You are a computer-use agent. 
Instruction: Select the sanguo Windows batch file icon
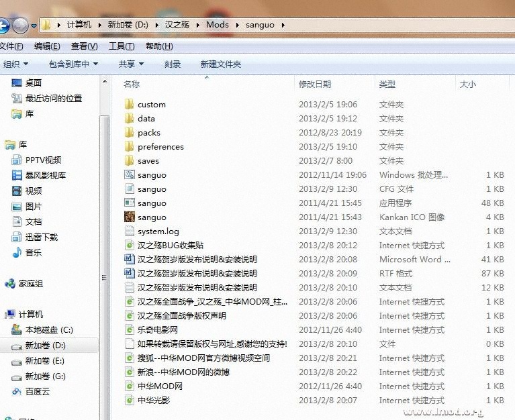130,175
